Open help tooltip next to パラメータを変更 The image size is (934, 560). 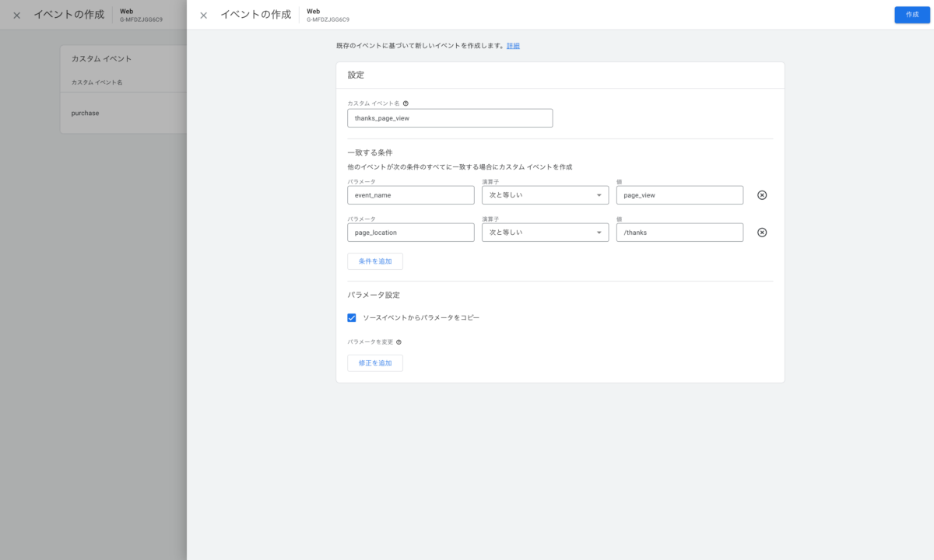click(x=398, y=341)
